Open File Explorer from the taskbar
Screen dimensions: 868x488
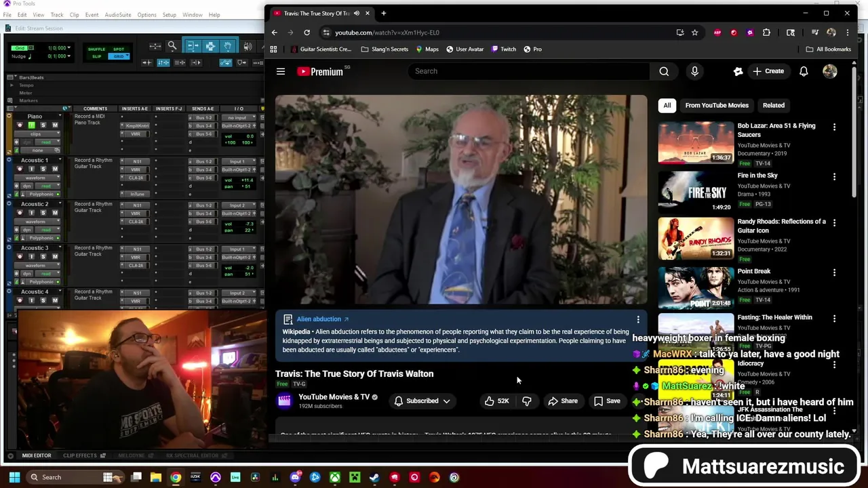click(x=156, y=477)
